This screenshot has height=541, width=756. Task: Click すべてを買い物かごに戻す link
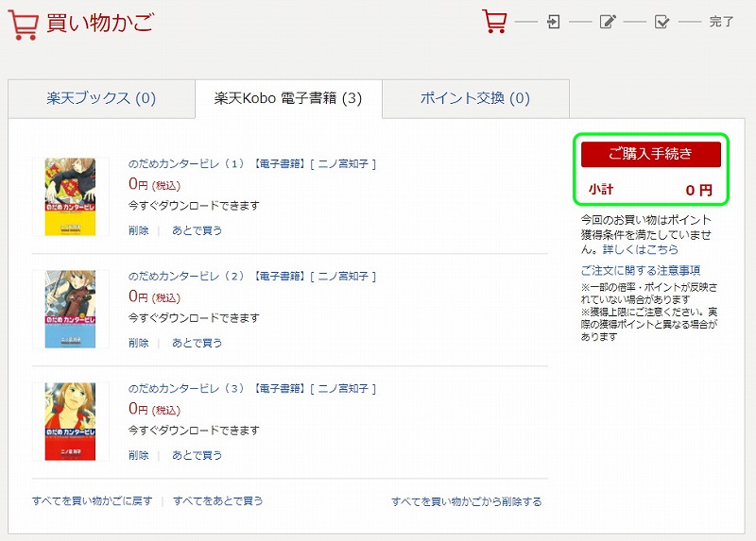coord(92,501)
